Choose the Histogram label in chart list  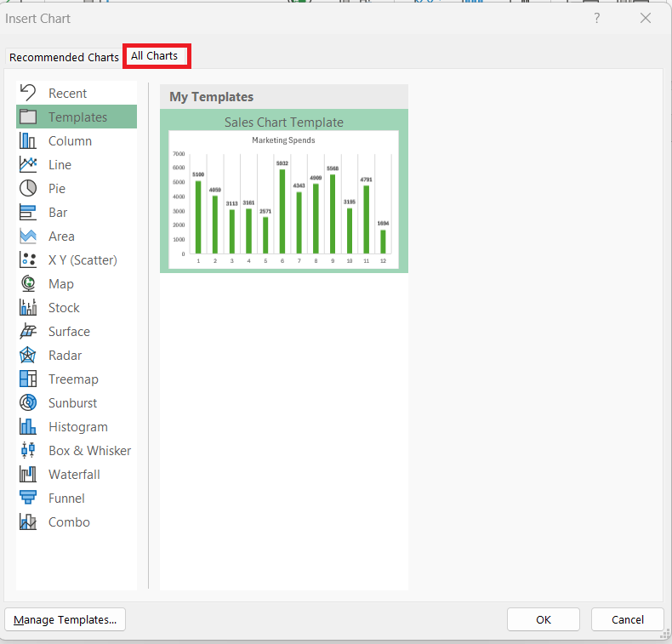point(78,427)
